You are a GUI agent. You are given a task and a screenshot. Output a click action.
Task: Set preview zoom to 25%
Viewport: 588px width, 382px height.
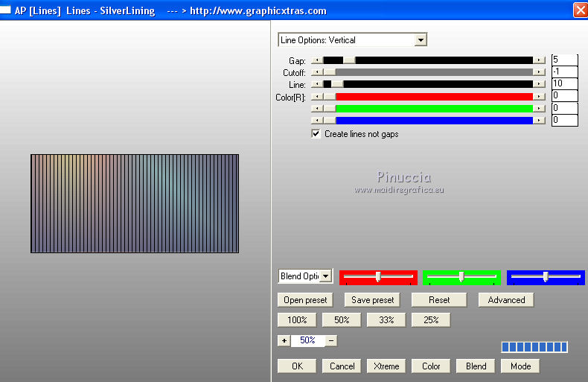pos(431,320)
